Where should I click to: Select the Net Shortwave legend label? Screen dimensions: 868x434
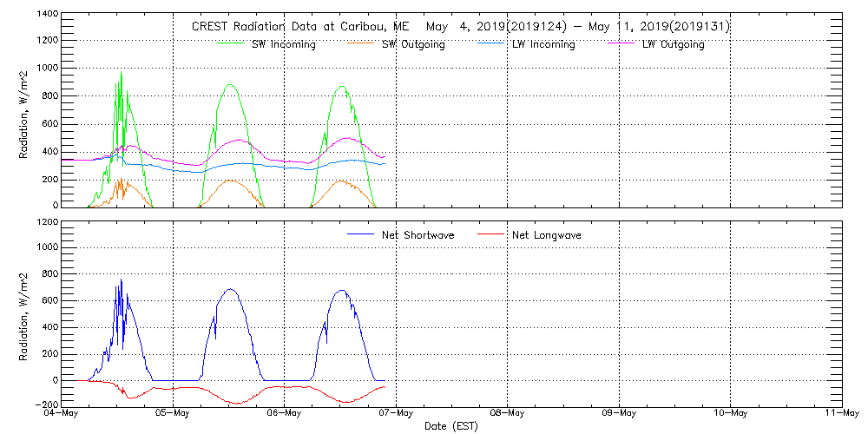[x=418, y=235]
